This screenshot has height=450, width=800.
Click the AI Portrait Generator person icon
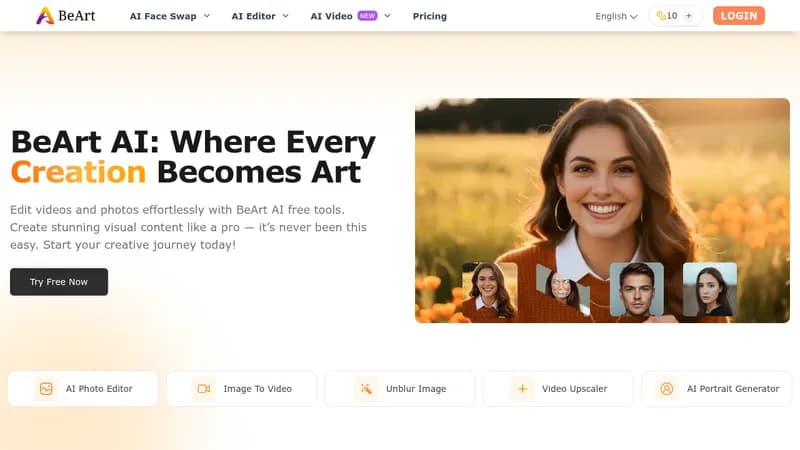click(667, 389)
